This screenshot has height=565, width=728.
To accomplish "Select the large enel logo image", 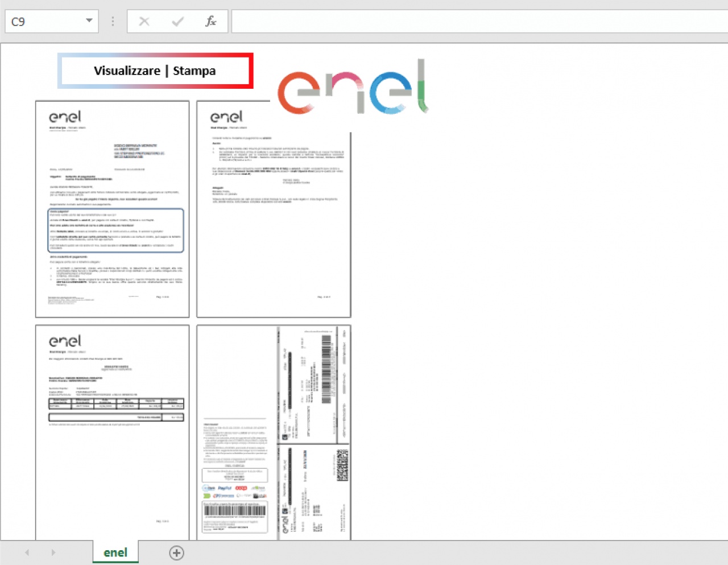I will coord(353,86).
